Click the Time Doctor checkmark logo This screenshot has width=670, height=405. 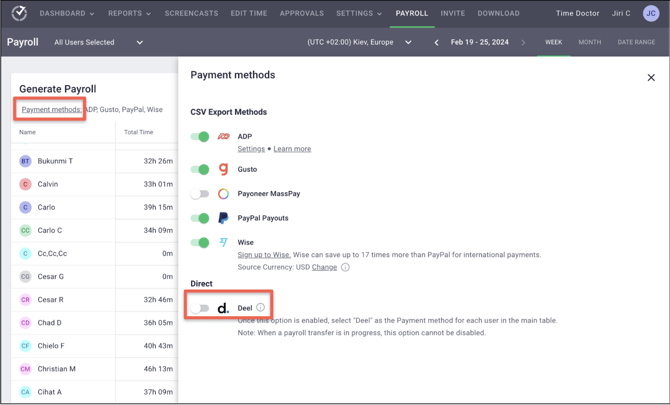click(x=19, y=14)
